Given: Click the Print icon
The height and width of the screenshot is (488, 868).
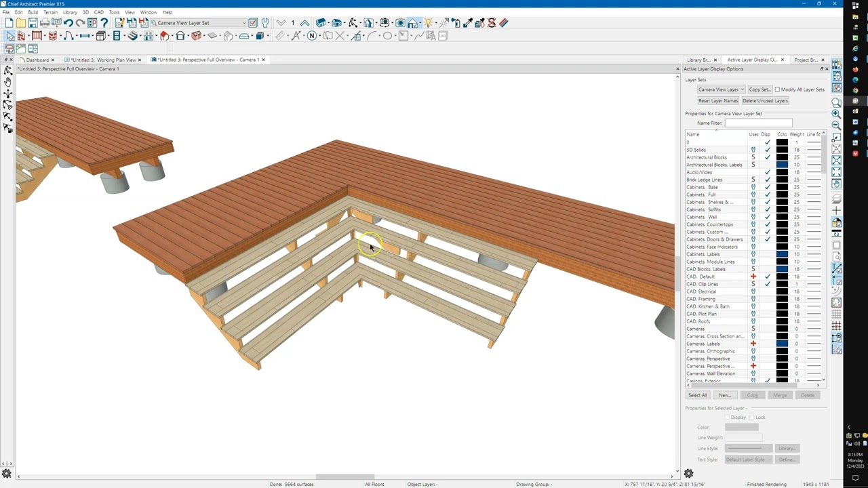Looking at the screenshot, I should (x=44, y=22).
